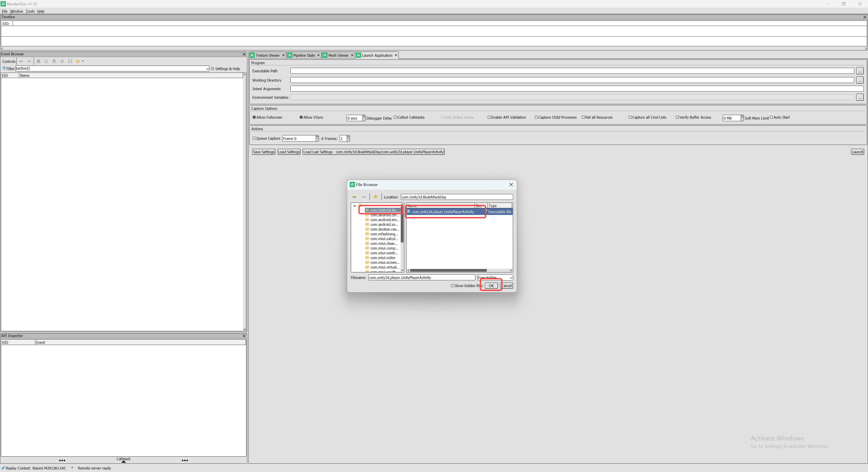Collapse the root tree node in File Browser
This screenshot has height=472, width=868.
tap(354, 206)
